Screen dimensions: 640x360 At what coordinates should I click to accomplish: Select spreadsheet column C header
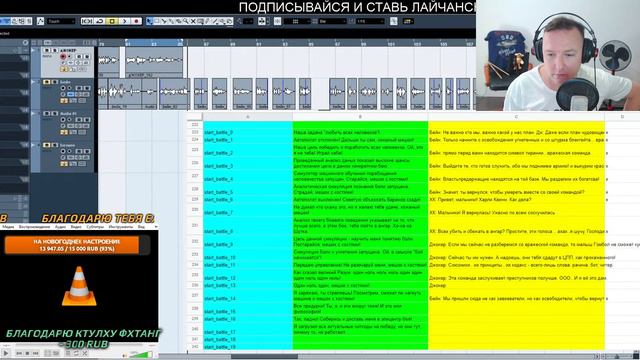point(516,117)
